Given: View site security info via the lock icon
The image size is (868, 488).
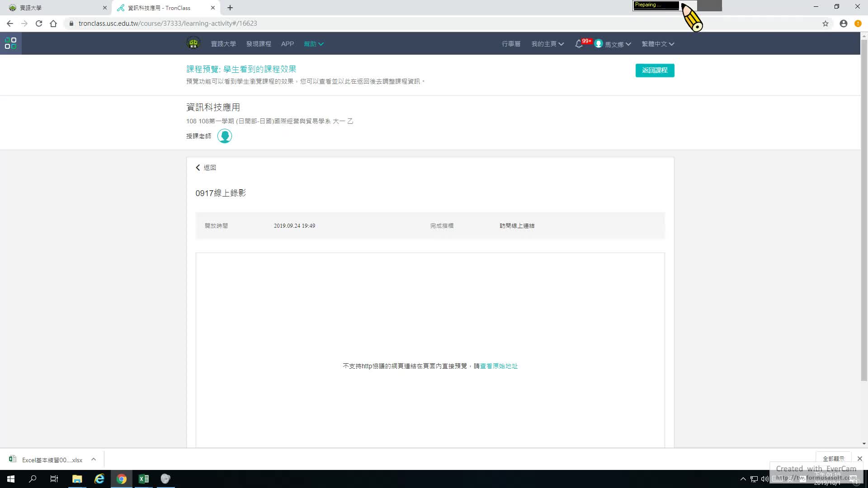Looking at the screenshot, I should tap(71, 23).
